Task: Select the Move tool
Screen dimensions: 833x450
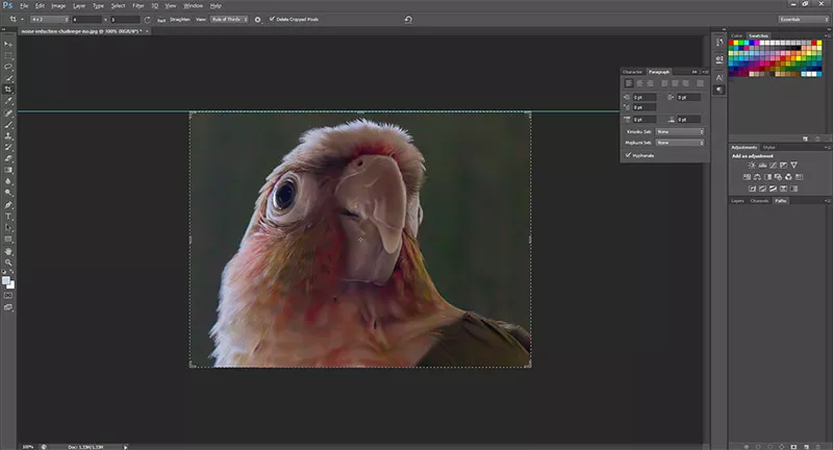Action: [x=8, y=44]
